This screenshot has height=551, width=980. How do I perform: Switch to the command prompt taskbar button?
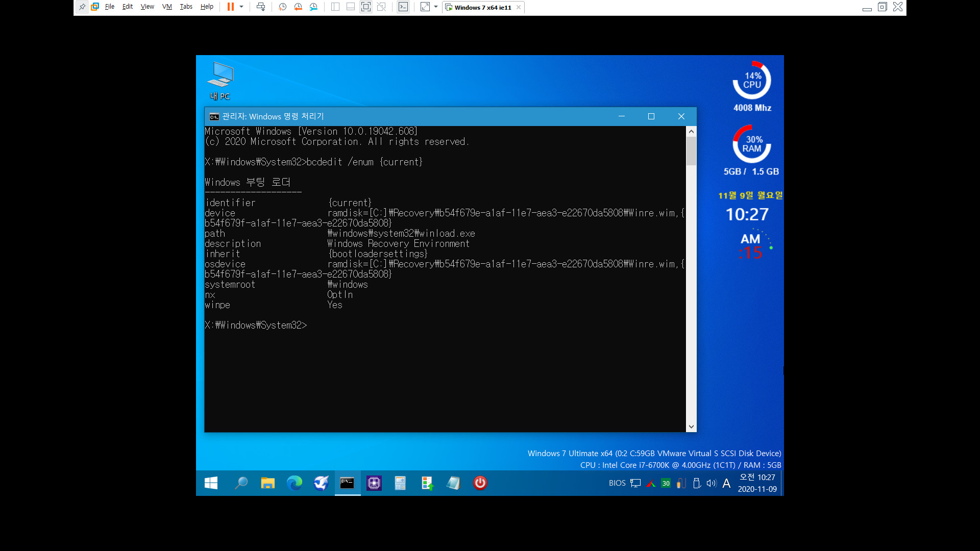coord(348,483)
